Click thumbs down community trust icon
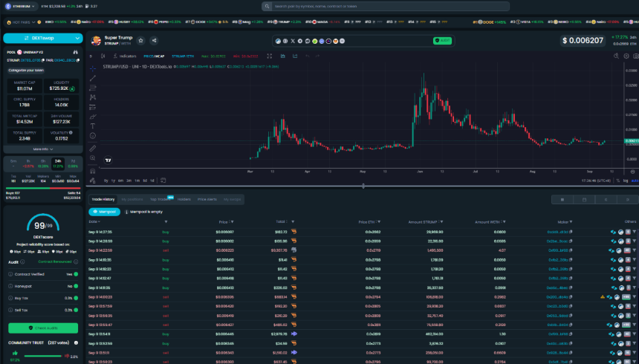 pyautogui.click(x=67, y=356)
